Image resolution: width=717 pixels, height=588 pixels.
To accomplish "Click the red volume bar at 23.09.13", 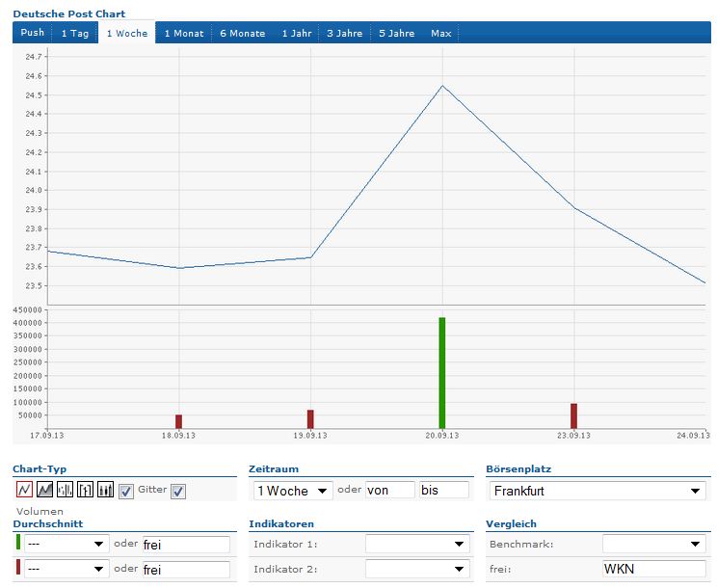I will tap(573, 416).
